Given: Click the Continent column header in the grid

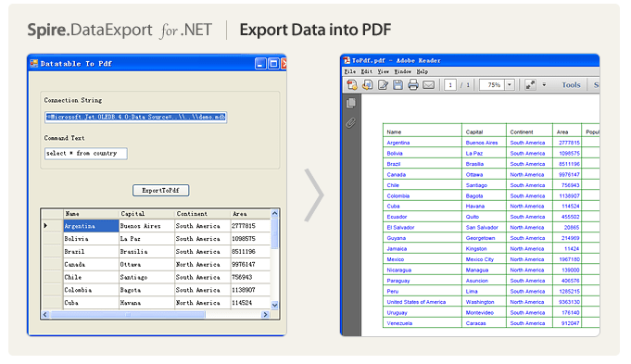Looking at the screenshot, I should 202,214.
